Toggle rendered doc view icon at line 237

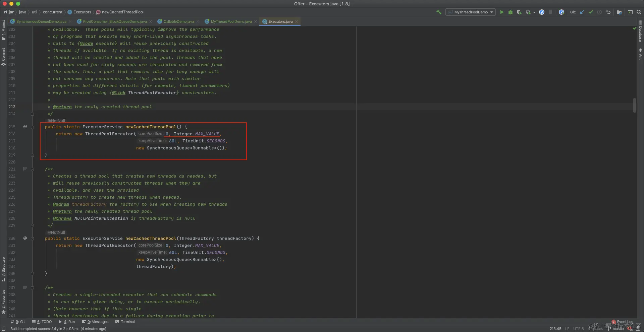coord(25,287)
